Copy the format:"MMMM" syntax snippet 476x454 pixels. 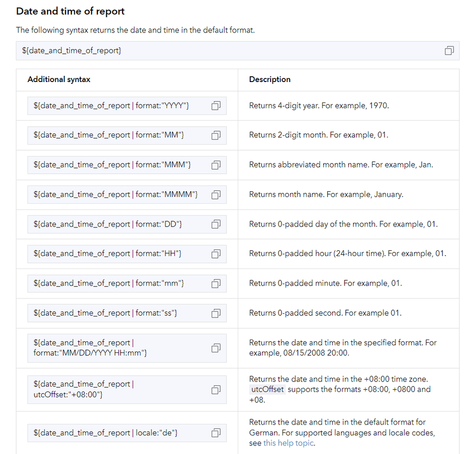[216, 195]
